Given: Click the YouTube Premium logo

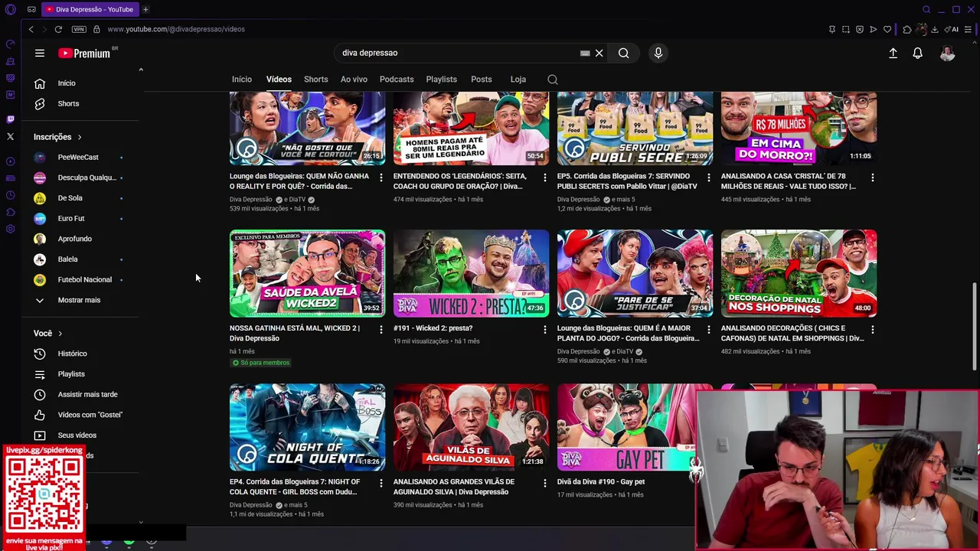Looking at the screenshot, I should (x=85, y=53).
